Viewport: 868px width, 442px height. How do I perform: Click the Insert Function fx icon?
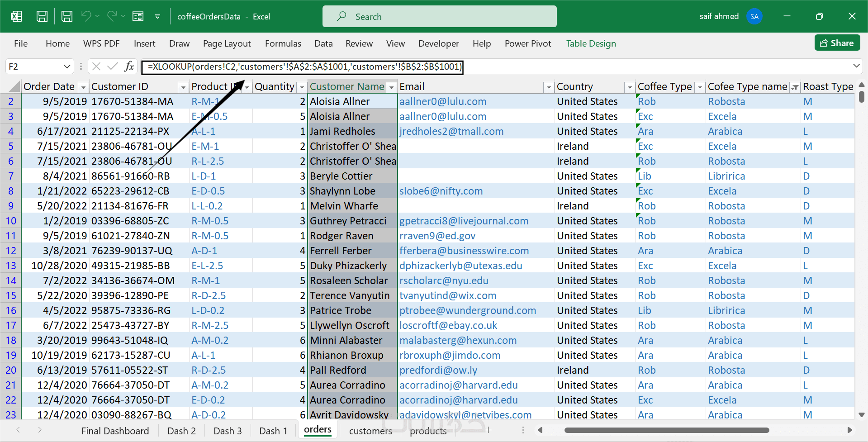click(129, 67)
